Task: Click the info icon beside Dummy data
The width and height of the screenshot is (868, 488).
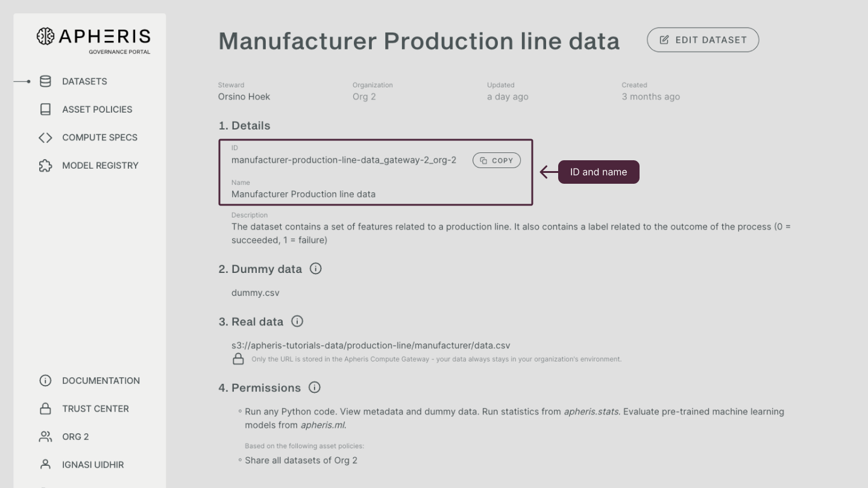Action: point(315,269)
